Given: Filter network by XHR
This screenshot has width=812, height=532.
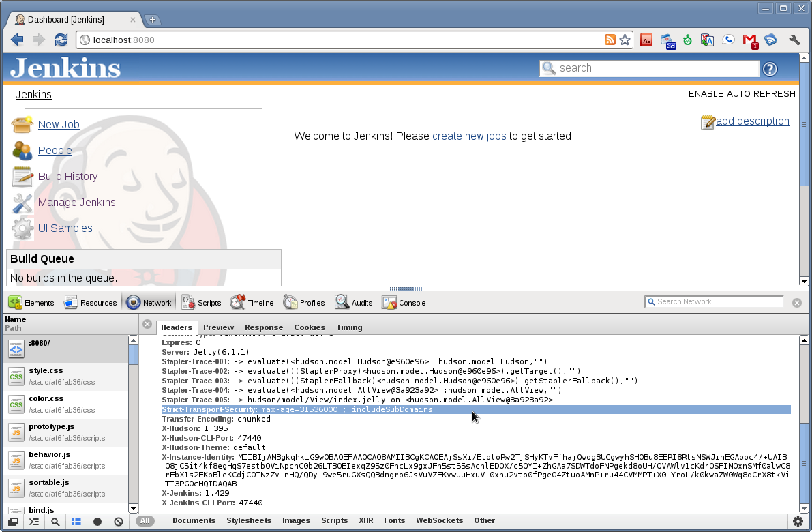Looking at the screenshot, I should (366, 520).
